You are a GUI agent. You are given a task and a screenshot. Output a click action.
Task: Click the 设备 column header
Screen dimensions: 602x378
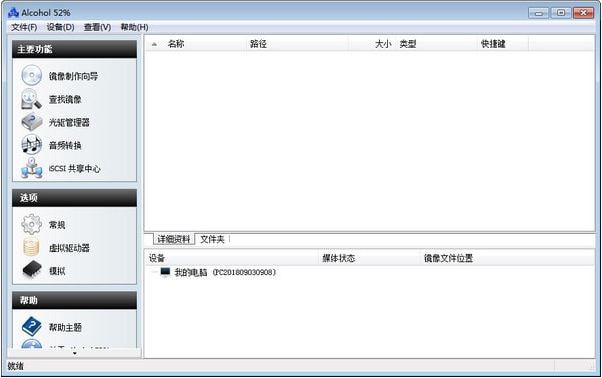[232, 258]
